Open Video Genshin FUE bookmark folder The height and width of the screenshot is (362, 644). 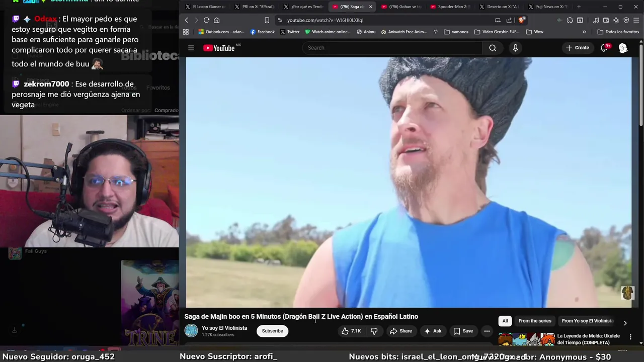coord(497,32)
